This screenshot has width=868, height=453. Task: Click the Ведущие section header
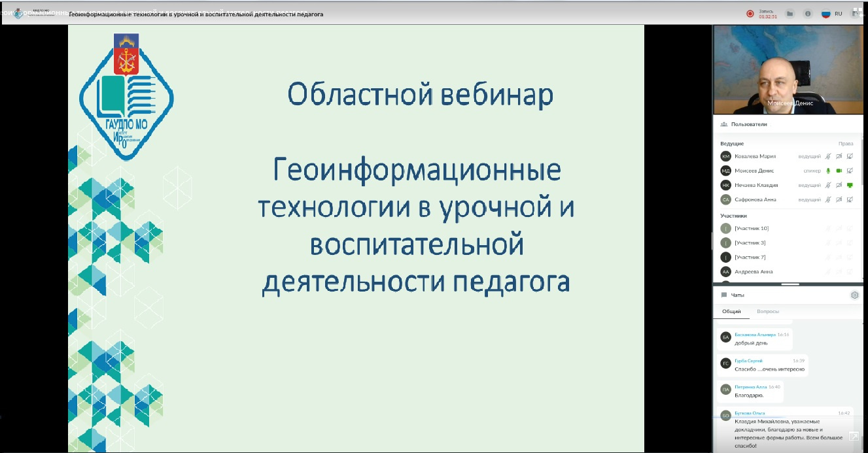pos(732,143)
